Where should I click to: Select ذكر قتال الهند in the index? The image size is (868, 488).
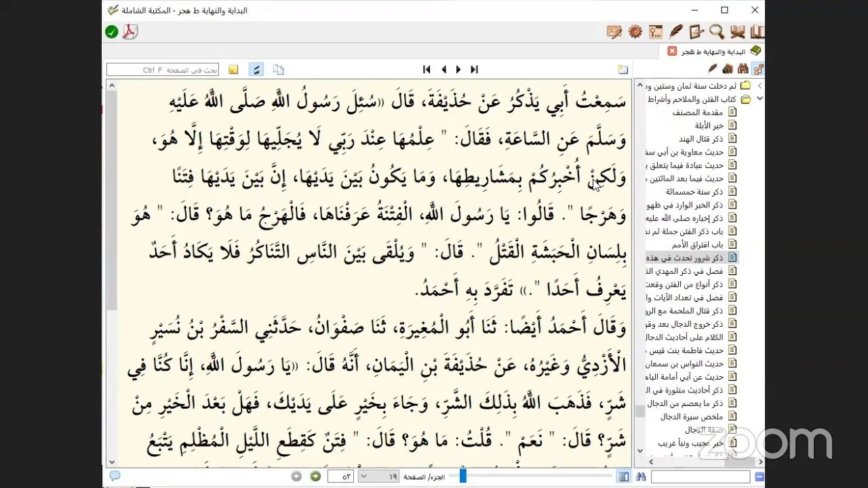tap(702, 139)
